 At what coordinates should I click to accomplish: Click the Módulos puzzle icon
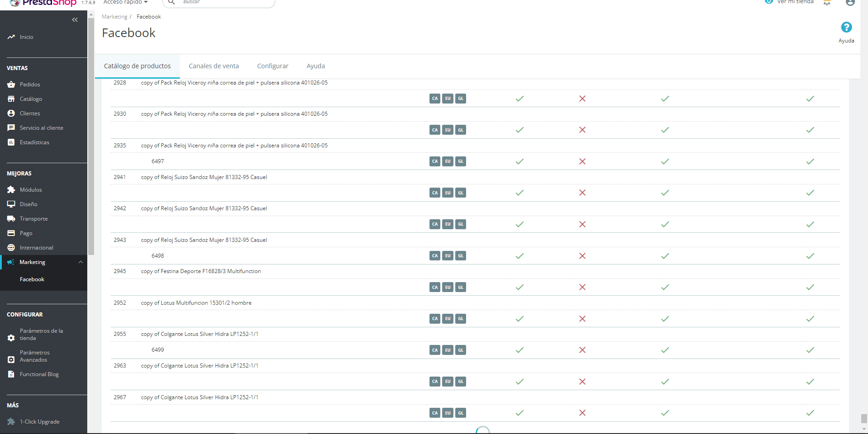point(11,190)
